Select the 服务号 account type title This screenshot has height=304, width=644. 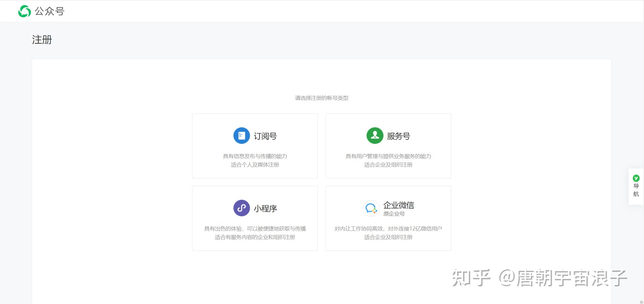[x=398, y=136]
